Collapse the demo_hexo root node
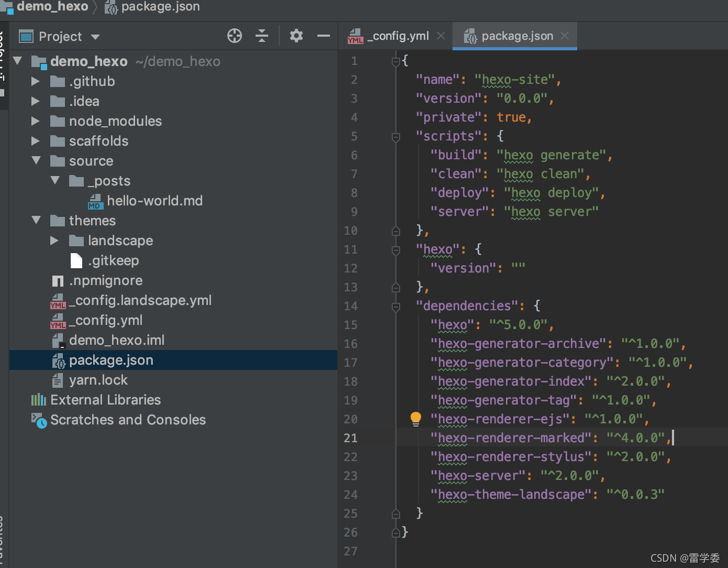This screenshot has width=728, height=568. tap(17, 61)
